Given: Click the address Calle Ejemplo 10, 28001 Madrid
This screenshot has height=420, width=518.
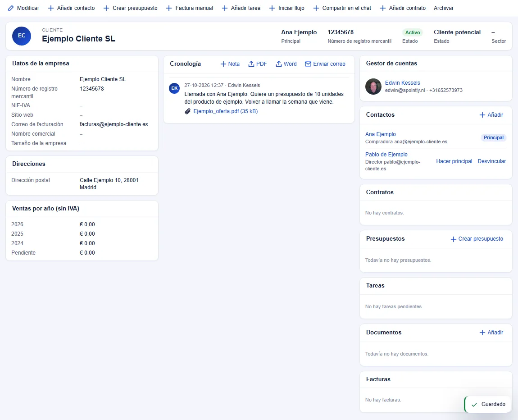Looking at the screenshot, I should pos(109,184).
